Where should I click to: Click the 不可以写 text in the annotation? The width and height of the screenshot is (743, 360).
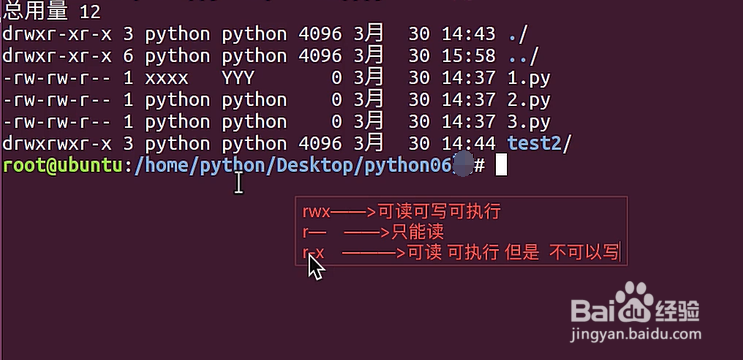pyautogui.click(x=584, y=252)
